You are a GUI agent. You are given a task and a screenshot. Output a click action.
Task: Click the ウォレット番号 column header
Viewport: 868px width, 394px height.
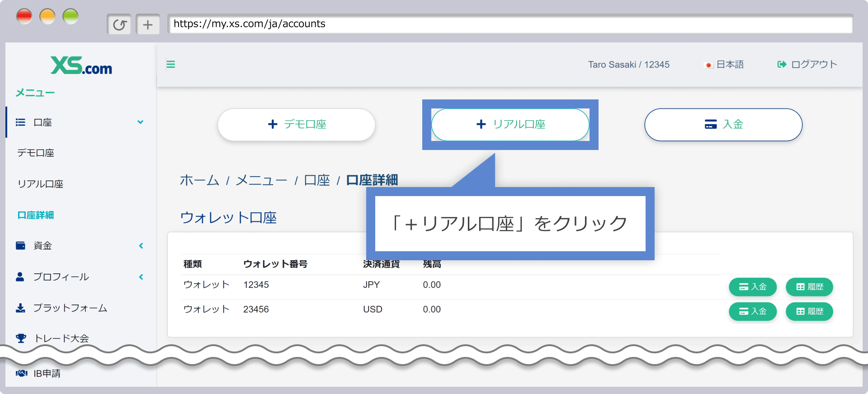click(x=275, y=264)
